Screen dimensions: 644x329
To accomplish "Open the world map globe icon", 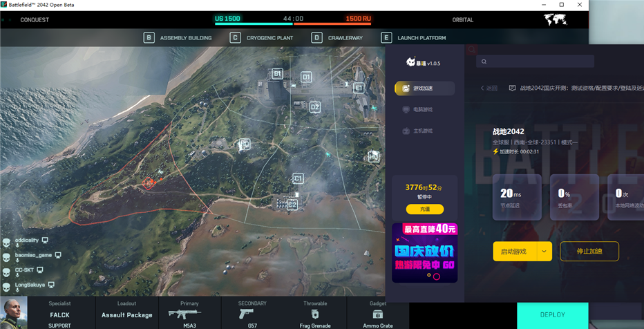I will 555,19.
